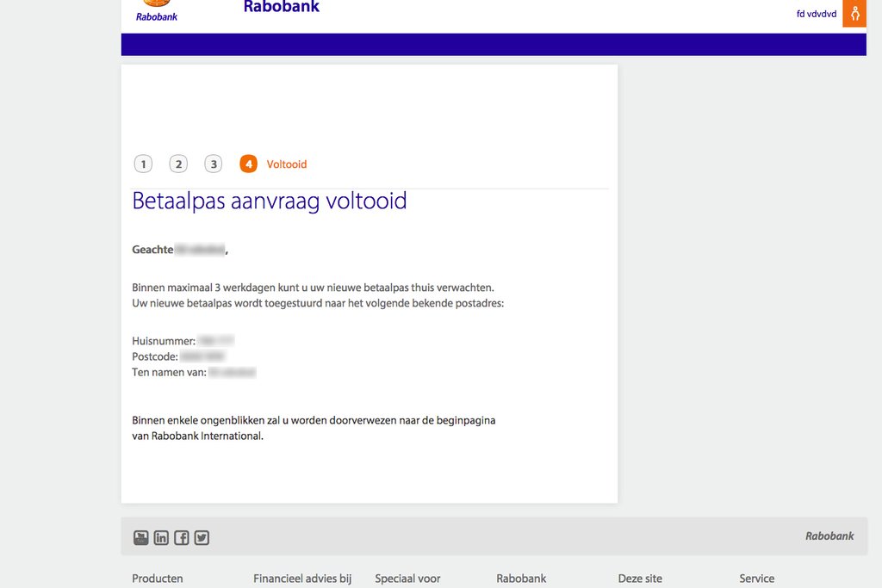Click the Rabobank title text in header
The width and height of the screenshot is (882, 588).
[x=282, y=8]
